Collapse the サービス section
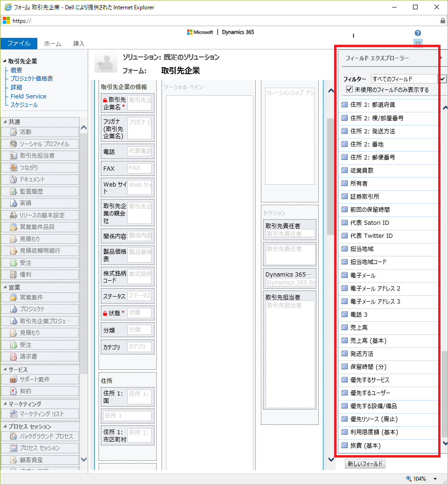 pyautogui.click(x=5, y=369)
